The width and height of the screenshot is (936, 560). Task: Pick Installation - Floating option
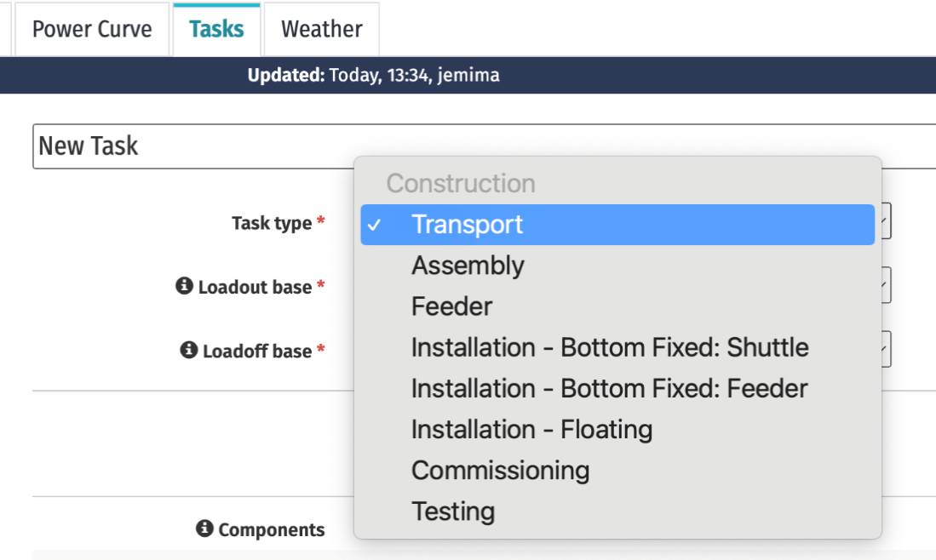(617, 430)
